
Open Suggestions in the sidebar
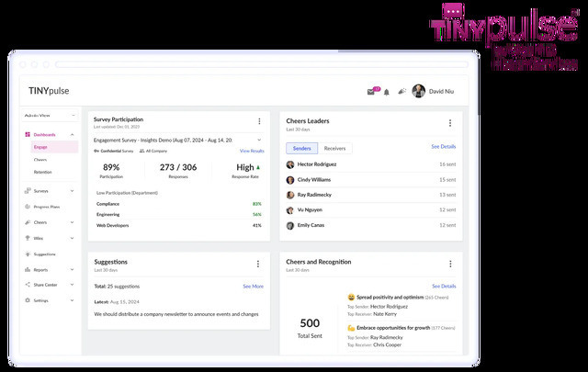click(45, 254)
